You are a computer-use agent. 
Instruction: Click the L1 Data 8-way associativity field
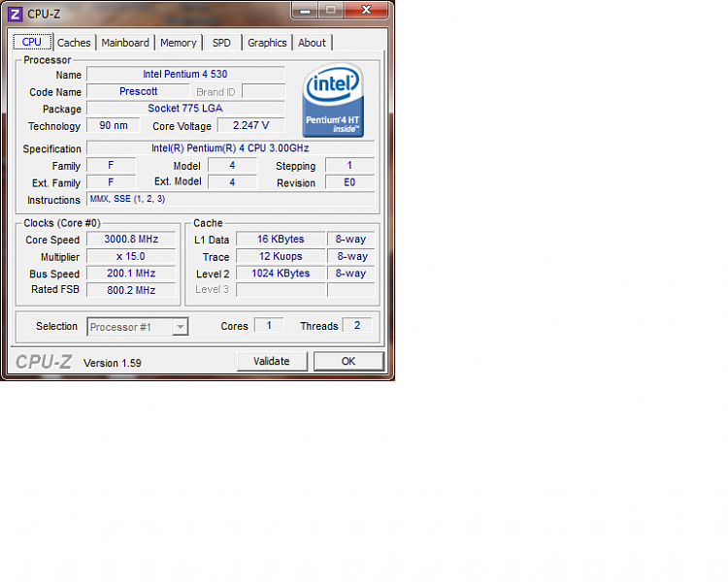[351, 239]
